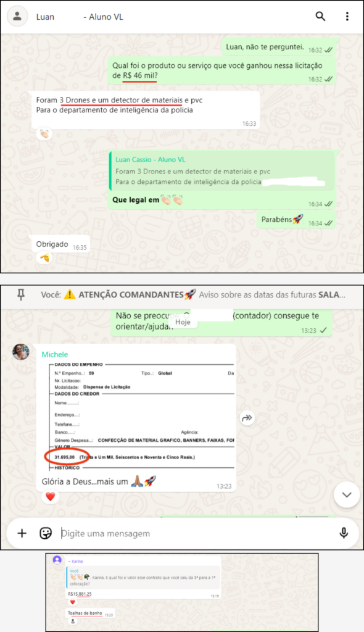The image size is (364, 632).
Task: Click the microphone voice message icon
Action: pos(344,533)
